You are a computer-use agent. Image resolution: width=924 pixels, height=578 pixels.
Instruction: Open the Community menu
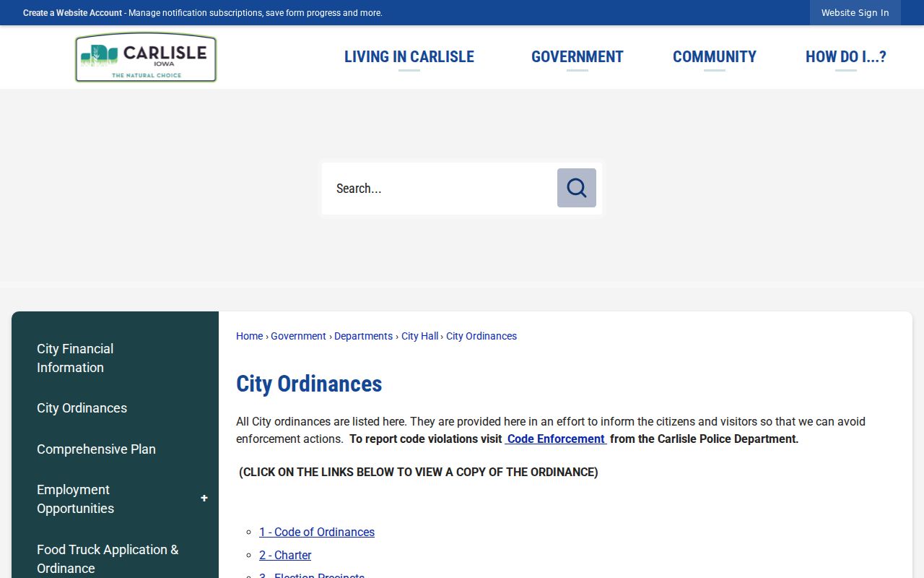coord(715,57)
